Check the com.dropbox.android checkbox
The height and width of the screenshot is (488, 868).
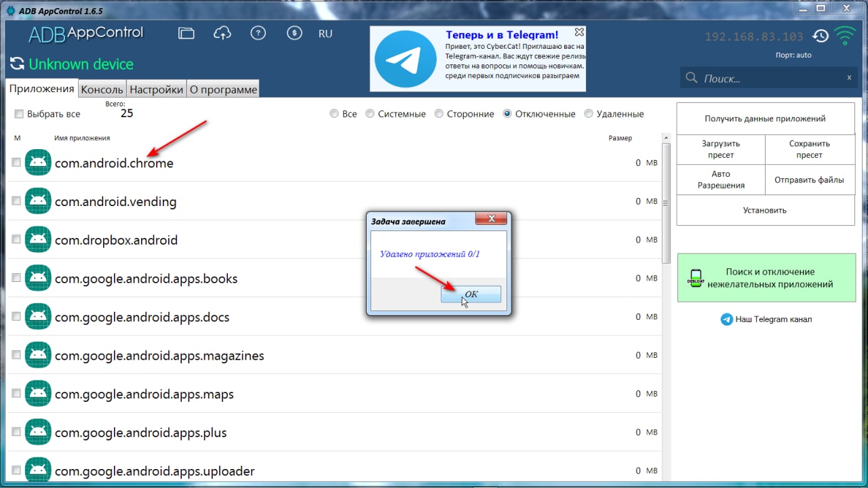click(16, 240)
